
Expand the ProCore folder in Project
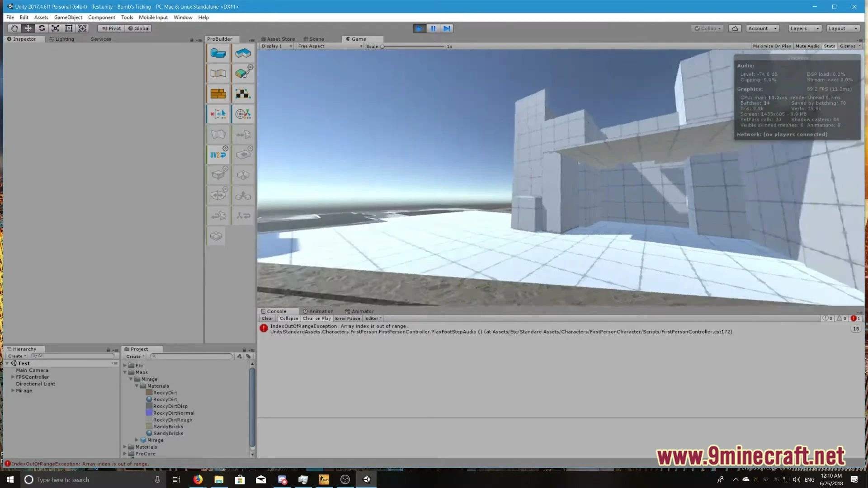[x=125, y=454]
